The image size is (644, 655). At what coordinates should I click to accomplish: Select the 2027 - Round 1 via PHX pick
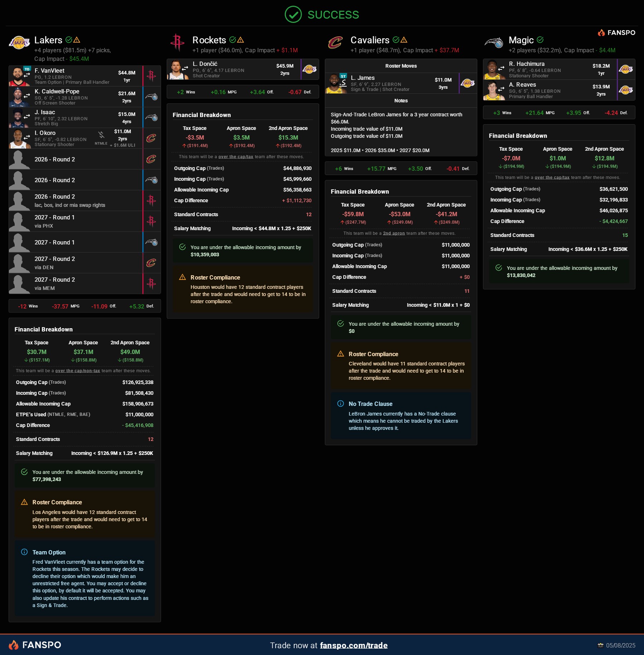[85, 222]
